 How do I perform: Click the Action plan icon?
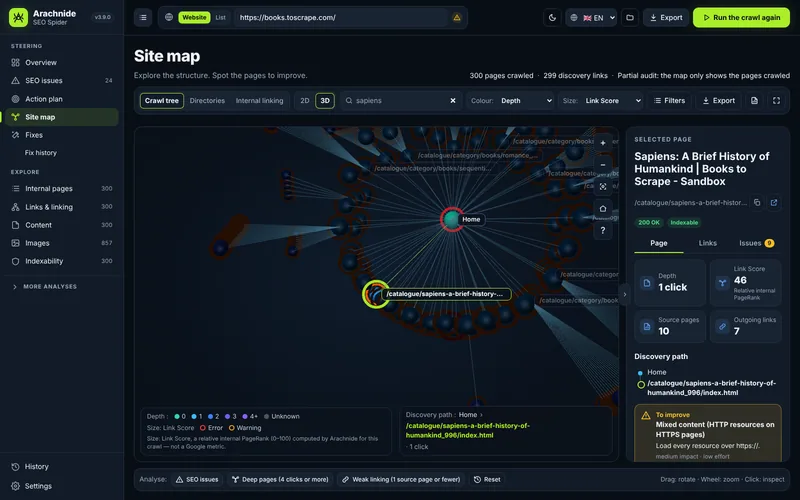pos(15,99)
